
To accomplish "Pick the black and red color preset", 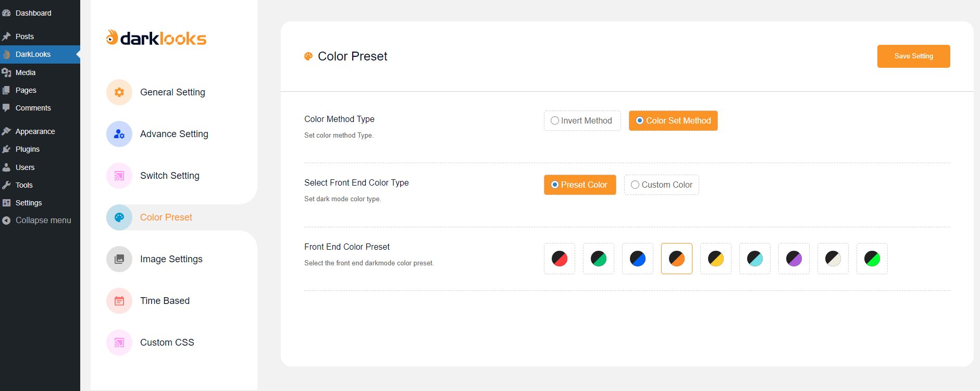I will pyautogui.click(x=560, y=259).
